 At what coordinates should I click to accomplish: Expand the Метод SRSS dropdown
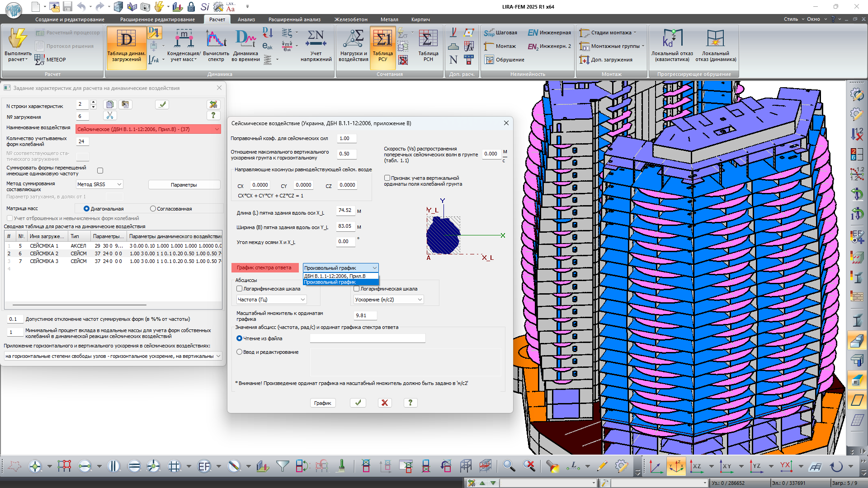[x=99, y=184]
